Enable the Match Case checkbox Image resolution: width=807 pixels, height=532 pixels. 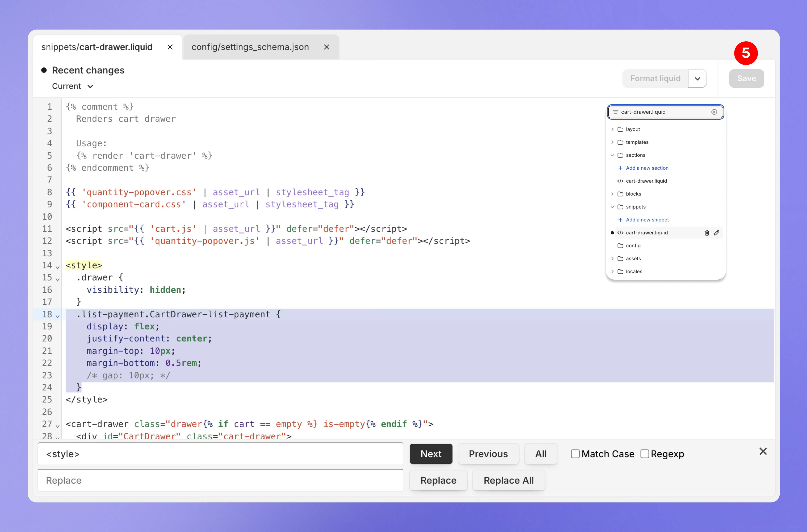575,454
